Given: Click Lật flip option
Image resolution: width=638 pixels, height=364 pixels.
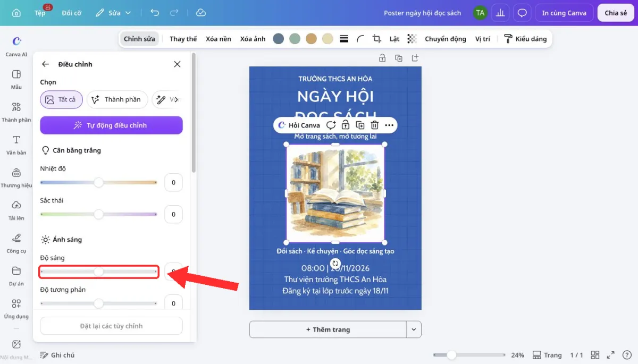Looking at the screenshot, I should pos(394,39).
